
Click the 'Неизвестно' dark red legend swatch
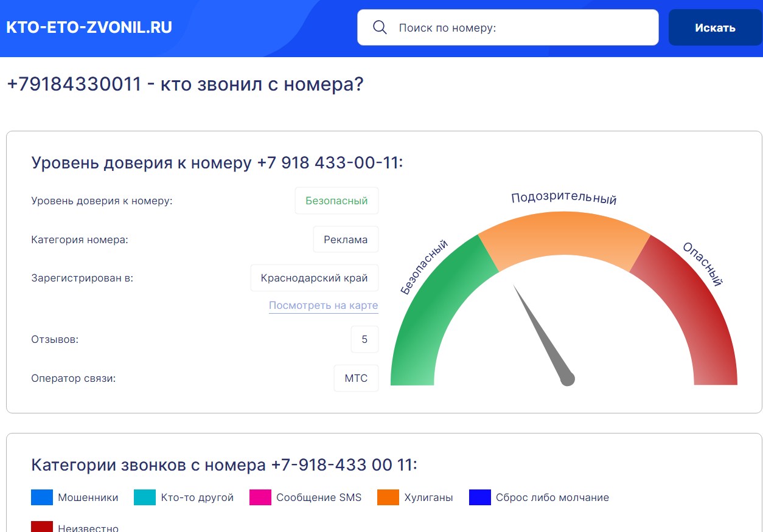tap(42, 526)
